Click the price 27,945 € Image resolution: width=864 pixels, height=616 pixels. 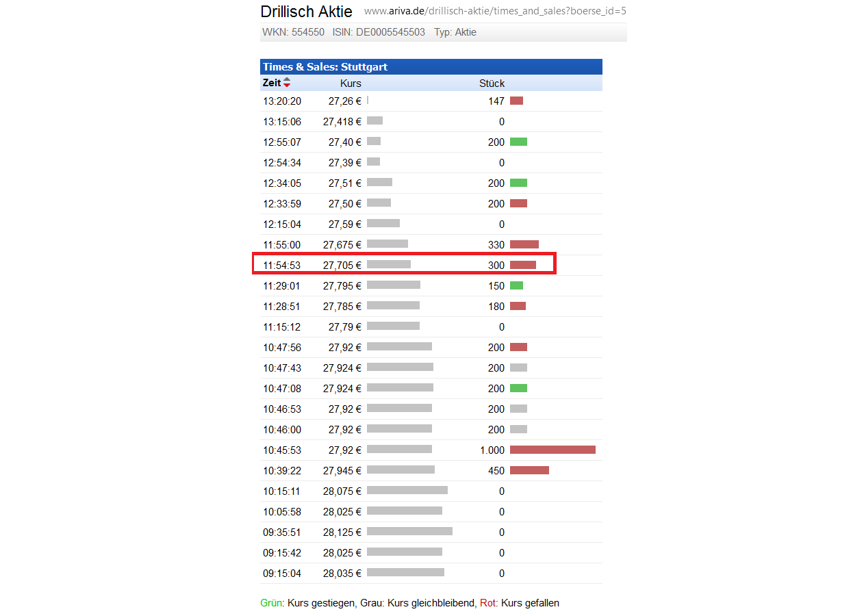pos(342,471)
